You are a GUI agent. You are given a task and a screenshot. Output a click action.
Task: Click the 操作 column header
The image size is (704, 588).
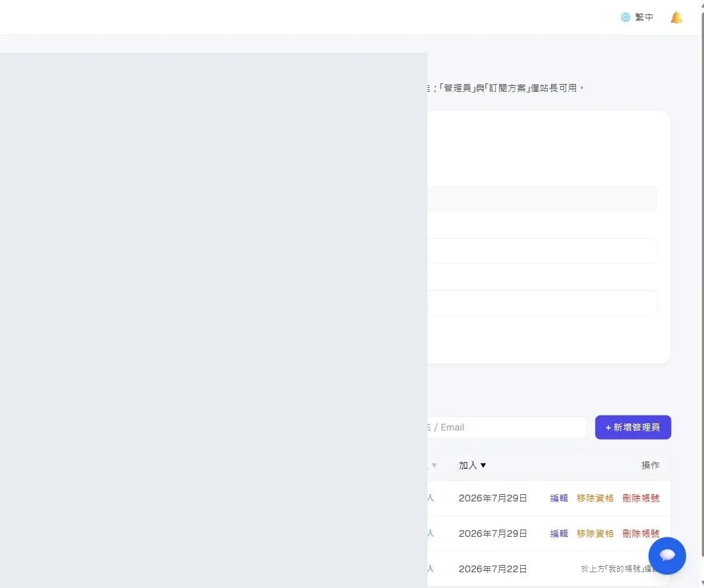[650, 465]
